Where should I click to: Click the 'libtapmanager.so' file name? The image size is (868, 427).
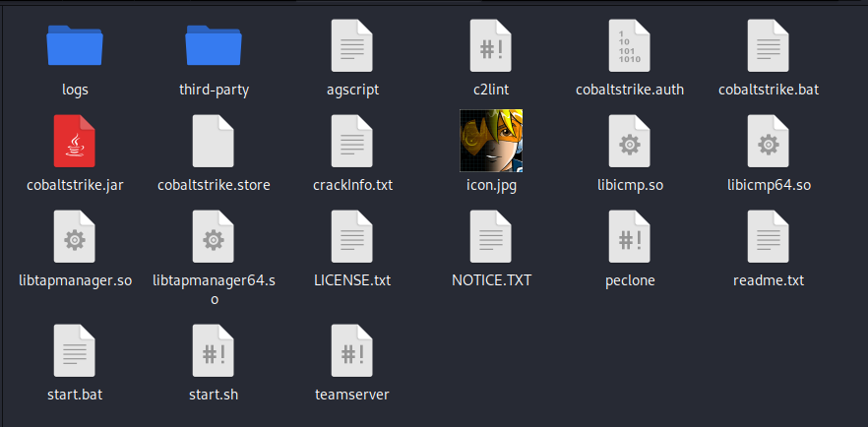pos(75,280)
